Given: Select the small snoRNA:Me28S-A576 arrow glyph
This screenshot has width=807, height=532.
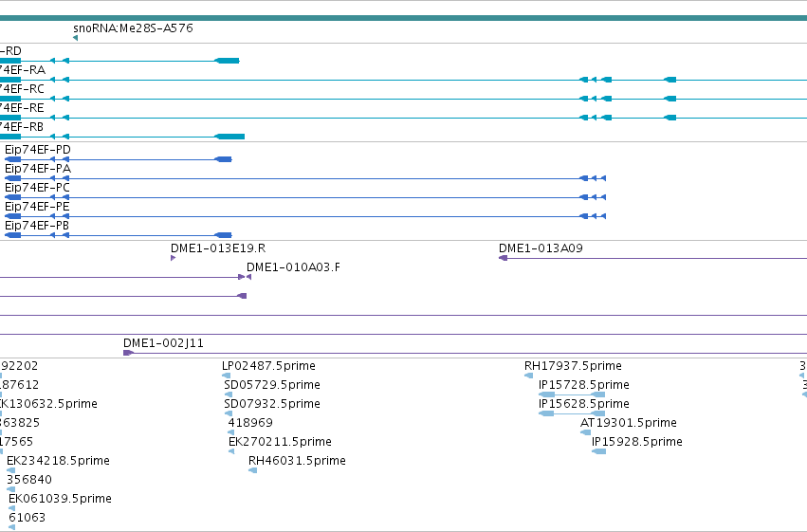Looking at the screenshot, I should 76,38.
